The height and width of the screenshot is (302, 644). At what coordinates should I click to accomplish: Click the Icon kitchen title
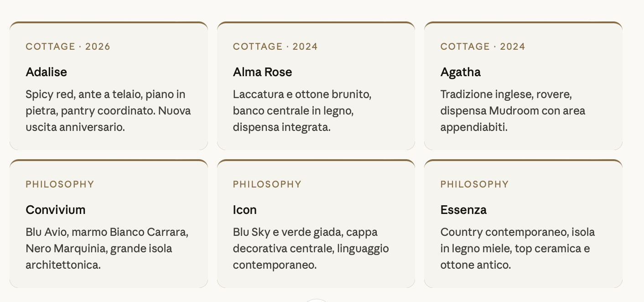pos(245,210)
